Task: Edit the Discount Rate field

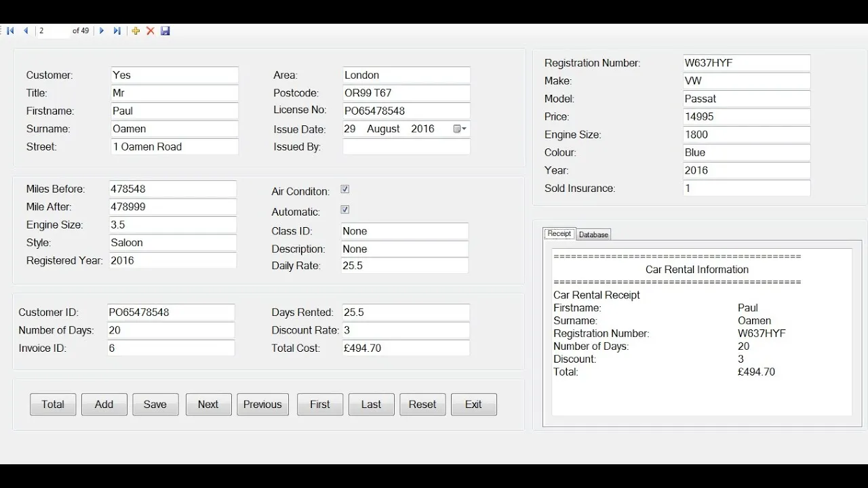Action: (x=406, y=330)
